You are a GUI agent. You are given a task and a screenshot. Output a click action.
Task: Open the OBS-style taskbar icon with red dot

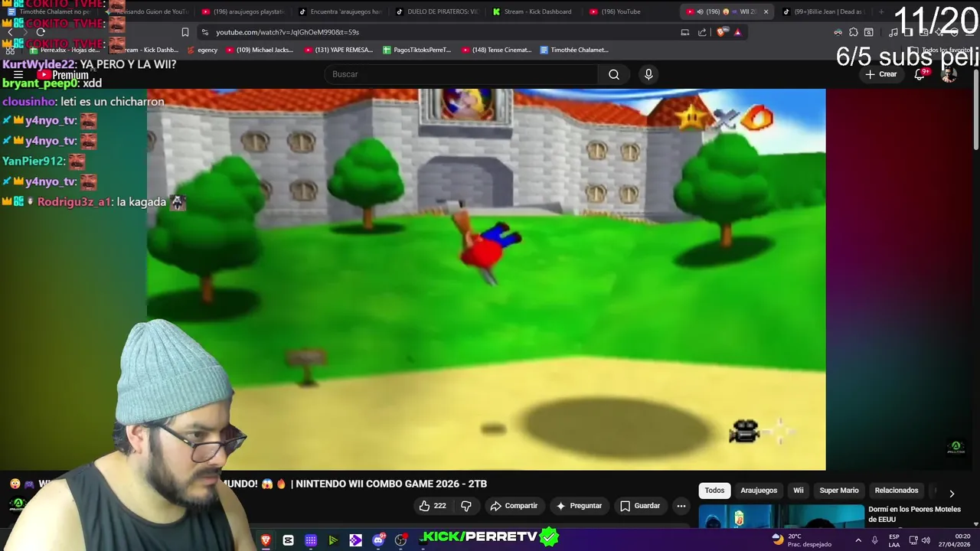click(x=400, y=540)
